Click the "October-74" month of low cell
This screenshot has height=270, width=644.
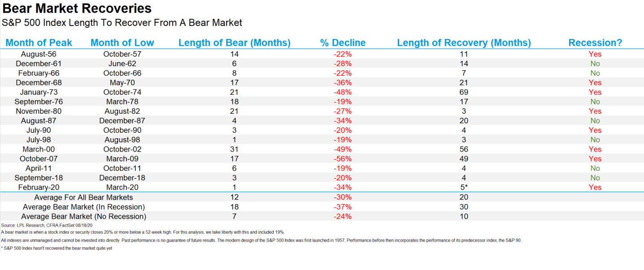tap(122, 92)
